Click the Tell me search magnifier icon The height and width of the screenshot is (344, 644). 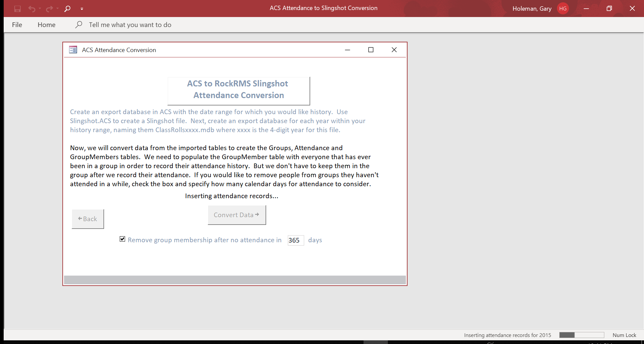tap(79, 25)
